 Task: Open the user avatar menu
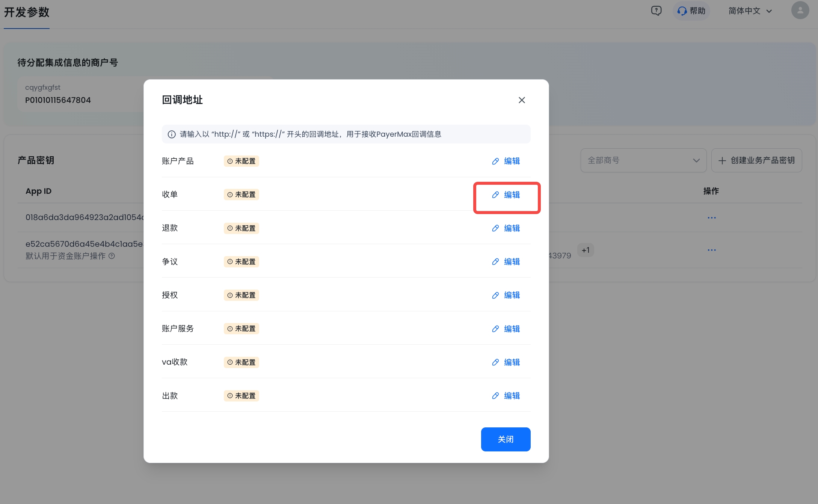800,10
